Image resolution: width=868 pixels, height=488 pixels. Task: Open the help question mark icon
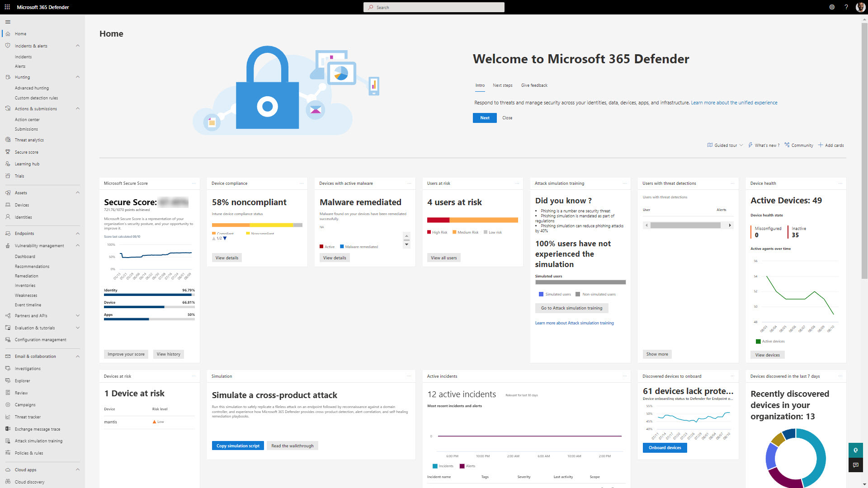(x=846, y=7)
